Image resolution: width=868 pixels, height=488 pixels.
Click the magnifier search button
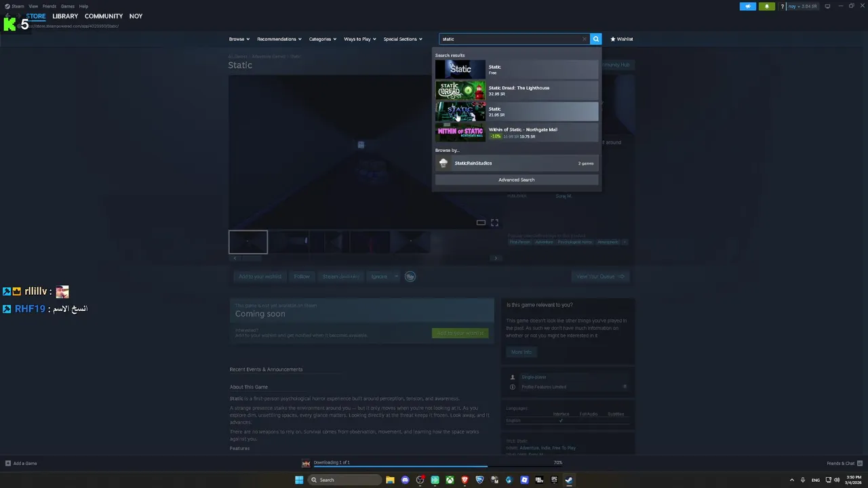[x=595, y=39]
